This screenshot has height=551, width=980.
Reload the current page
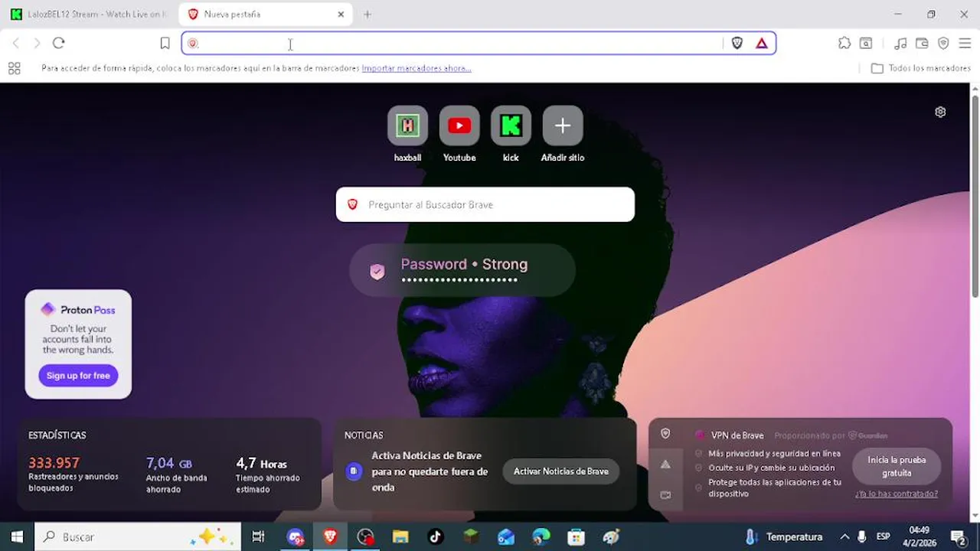59,43
